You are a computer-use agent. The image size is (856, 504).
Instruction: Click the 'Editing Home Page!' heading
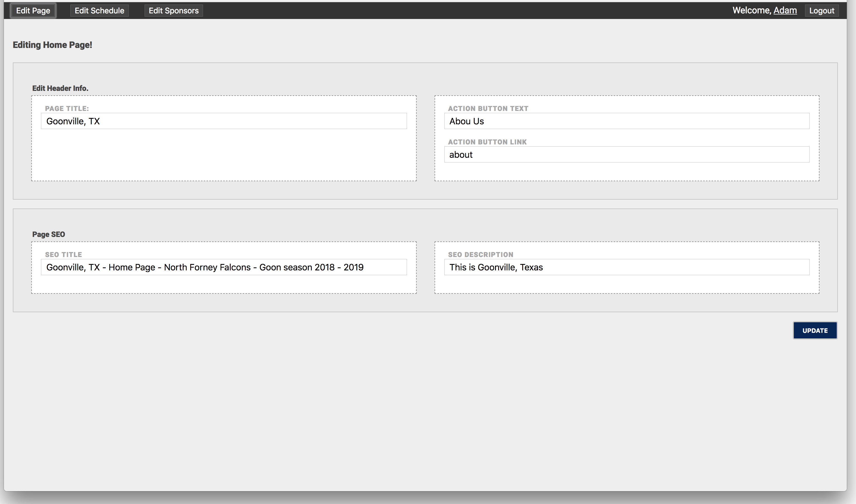tap(52, 45)
